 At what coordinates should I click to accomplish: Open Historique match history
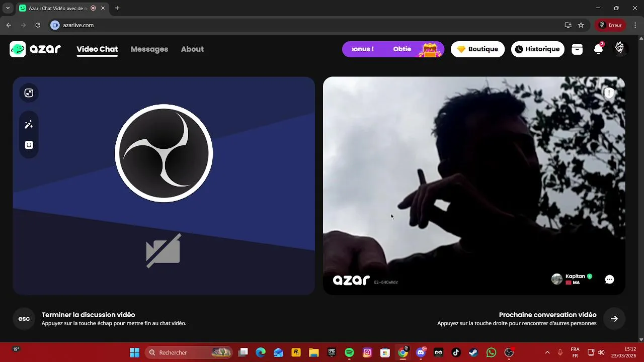click(x=538, y=49)
